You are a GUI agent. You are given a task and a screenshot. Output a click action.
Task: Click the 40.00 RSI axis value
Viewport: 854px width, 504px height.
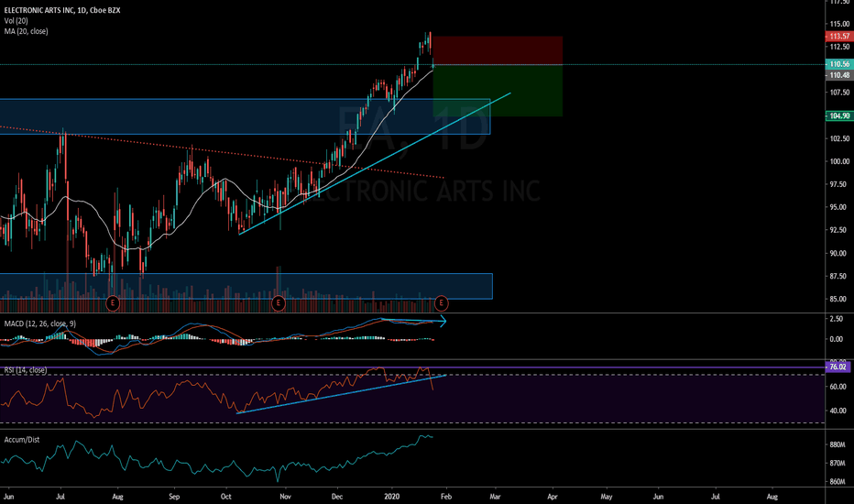(x=838, y=411)
